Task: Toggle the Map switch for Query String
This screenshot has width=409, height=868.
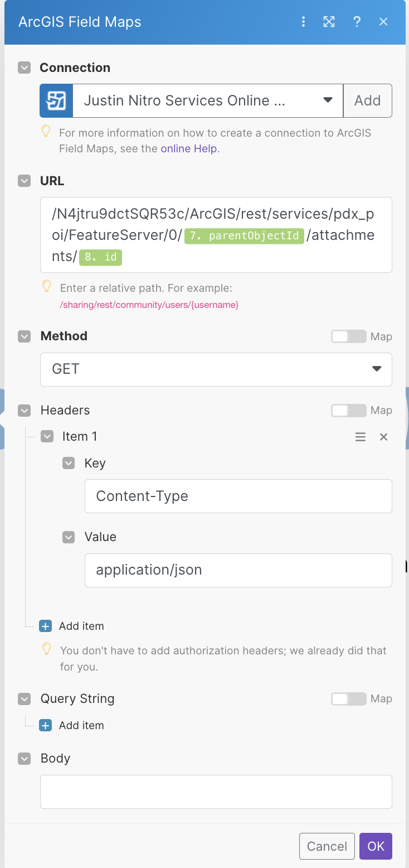Action: pyautogui.click(x=349, y=698)
